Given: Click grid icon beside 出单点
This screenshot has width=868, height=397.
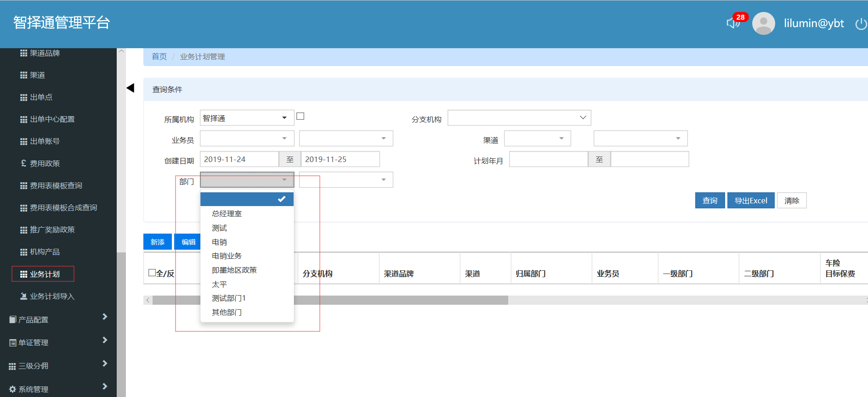Looking at the screenshot, I should point(23,97).
